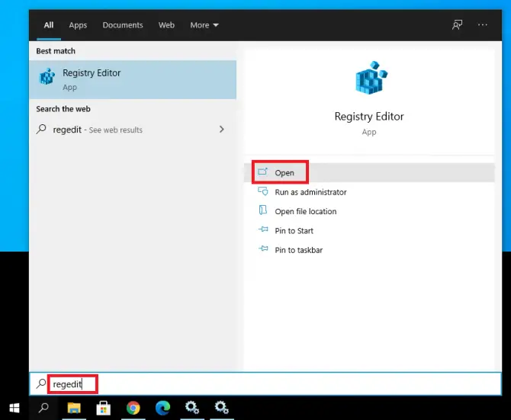The width and height of the screenshot is (511, 420).
Task: Open Microsoft Edge from the taskbar
Action: (162, 408)
